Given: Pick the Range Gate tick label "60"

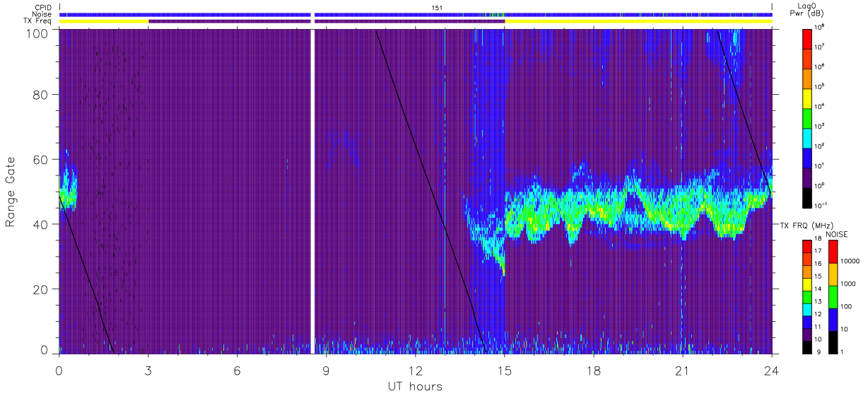Looking at the screenshot, I should 39,160.
